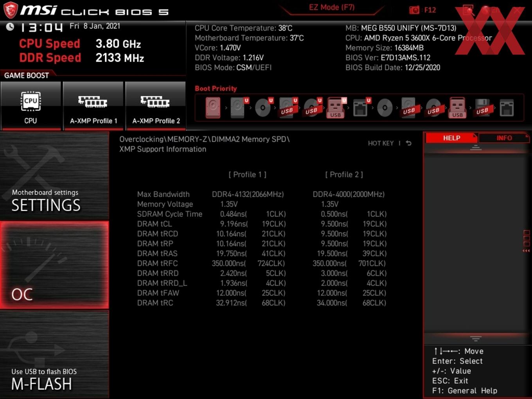Click the 701CLK) tRFC value
Viewport: 532px width, 399px height.
372,263
